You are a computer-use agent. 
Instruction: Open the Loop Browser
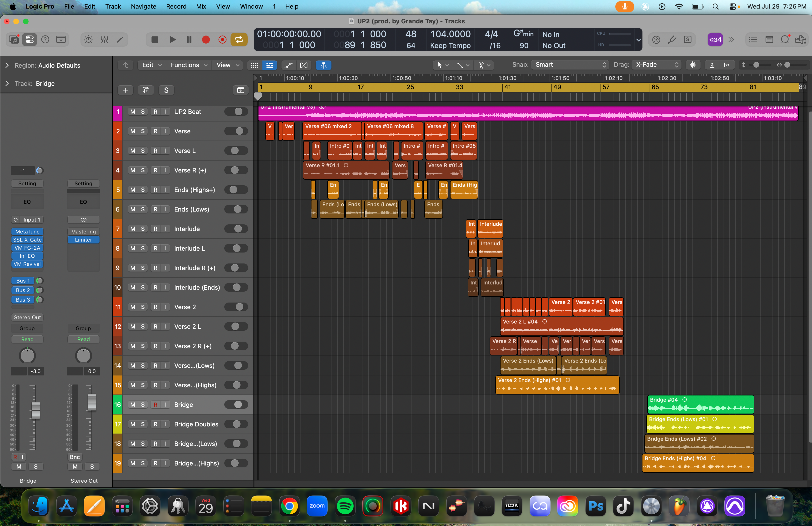(785, 40)
